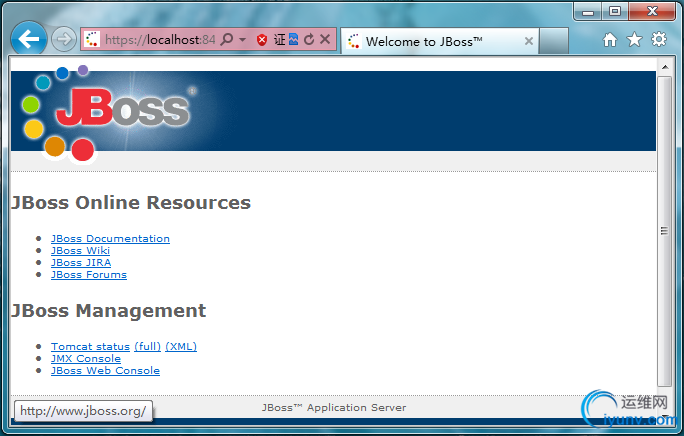Open the JMX Console link
Image resolution: width=684 pixels, height=436 pixels.
(86, 359)
